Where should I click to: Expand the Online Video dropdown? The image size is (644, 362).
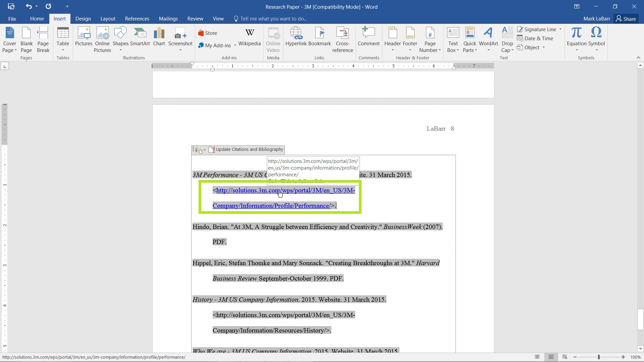[x=273, y=40]
